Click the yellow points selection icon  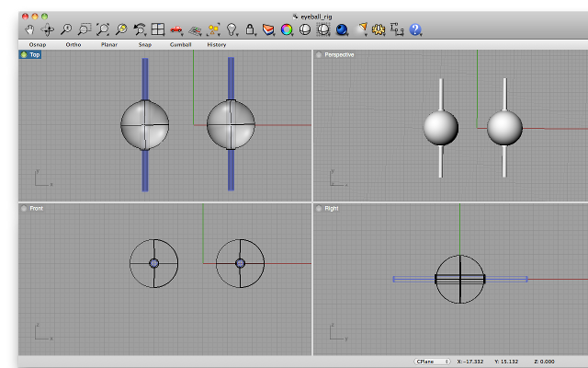tap(213, 29)
